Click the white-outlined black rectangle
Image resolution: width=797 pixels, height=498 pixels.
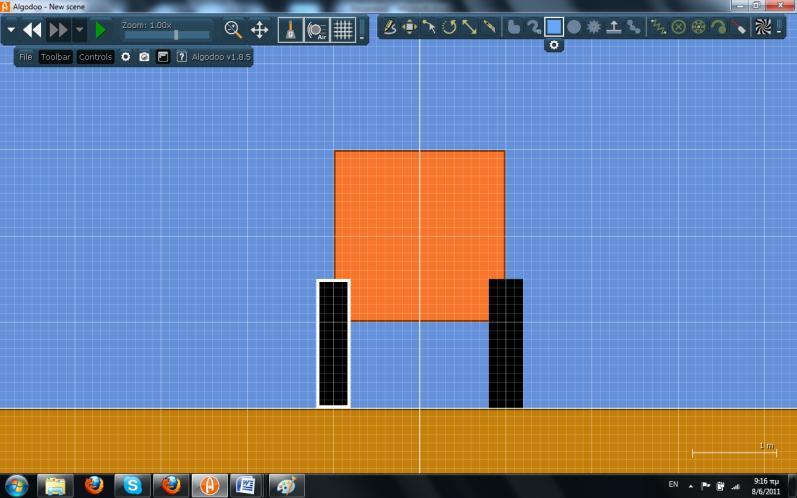coord(333,344)
